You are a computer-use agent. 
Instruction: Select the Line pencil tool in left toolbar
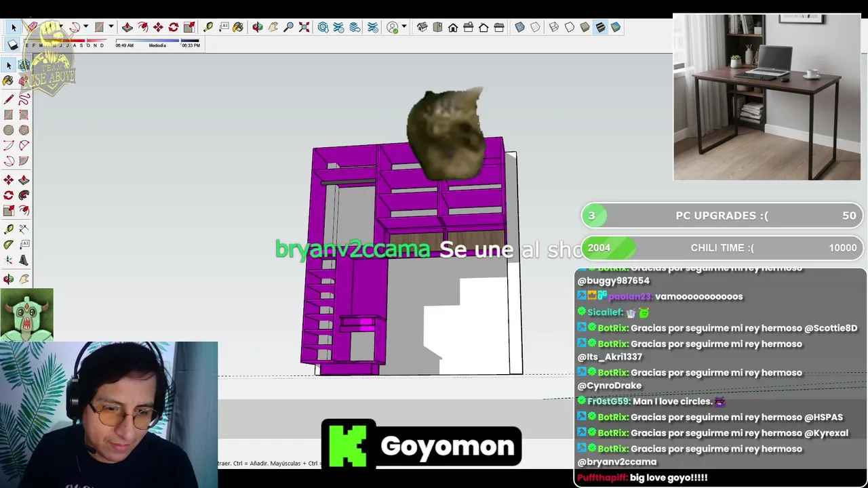point(8,99)
